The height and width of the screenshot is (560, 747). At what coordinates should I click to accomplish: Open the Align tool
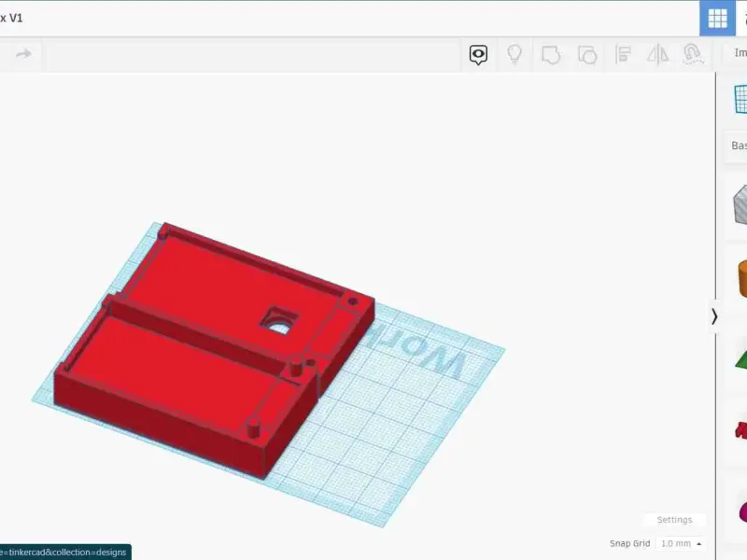pyautogui.click(x=623, y=54)
